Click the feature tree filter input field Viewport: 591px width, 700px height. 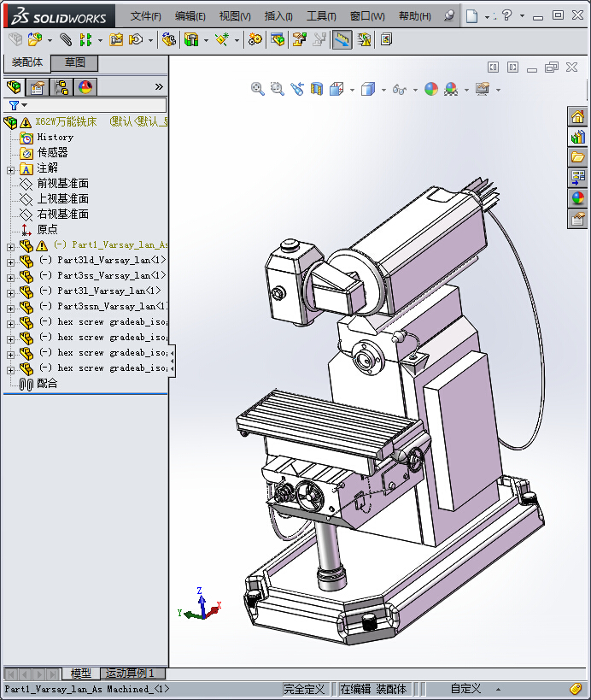pyautogui.click(x=97, y=105)
